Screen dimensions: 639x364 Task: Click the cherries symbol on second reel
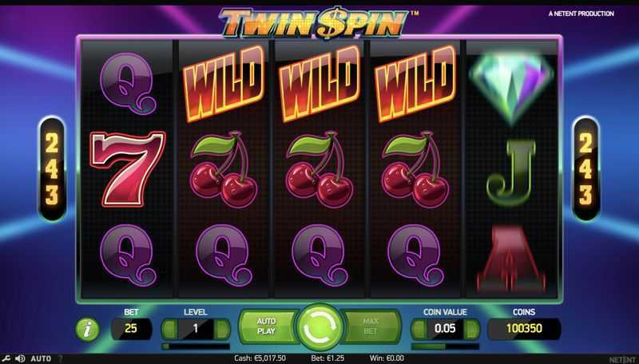pos(224,169)
